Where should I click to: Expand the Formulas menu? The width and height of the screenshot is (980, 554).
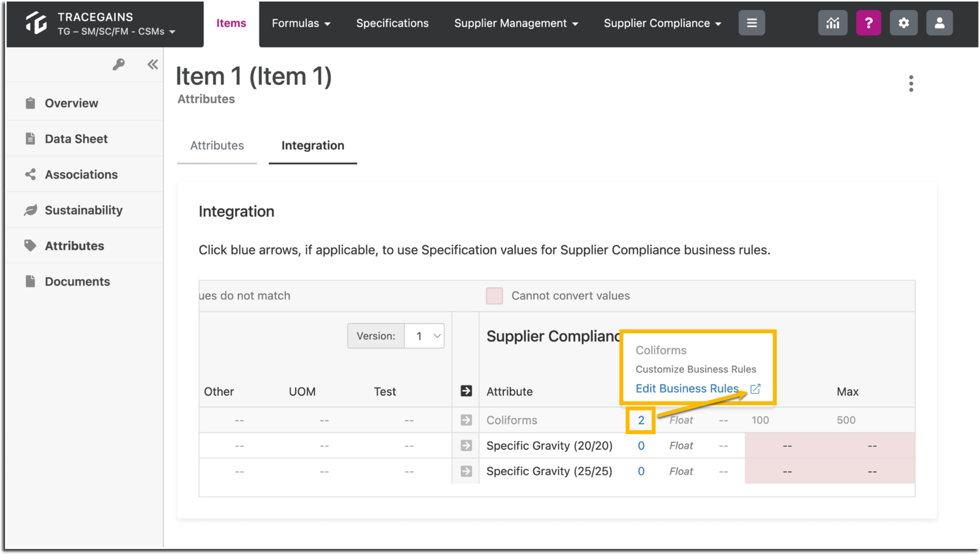point(301,23)
